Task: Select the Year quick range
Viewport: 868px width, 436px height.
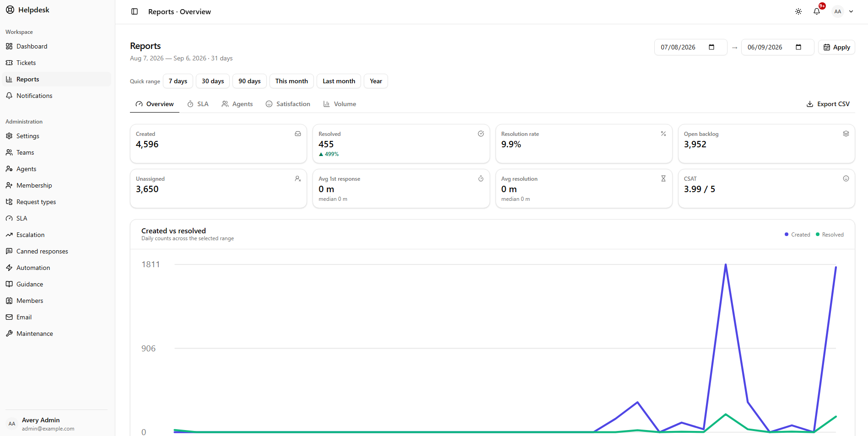Action: [x=376, y=81]
